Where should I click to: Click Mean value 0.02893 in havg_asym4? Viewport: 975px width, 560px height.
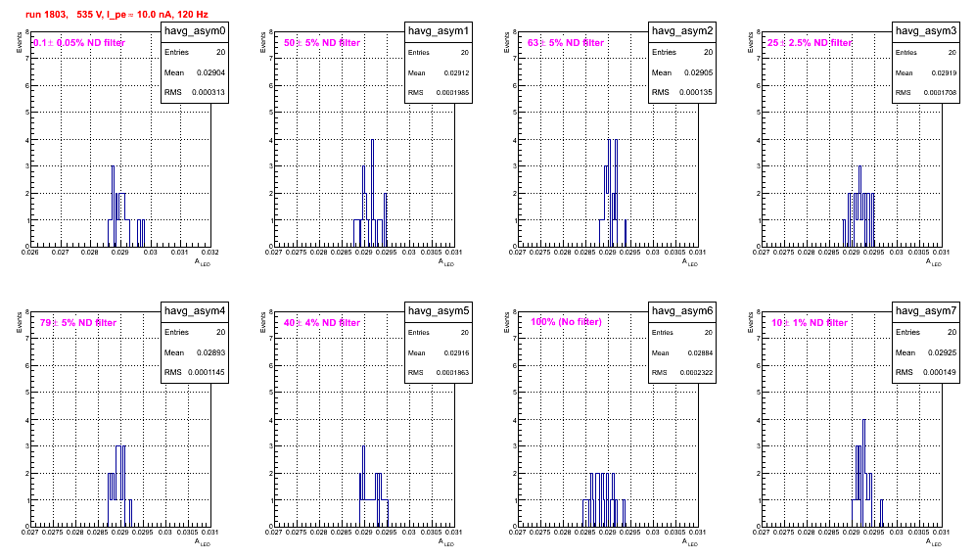coord(210,352)
